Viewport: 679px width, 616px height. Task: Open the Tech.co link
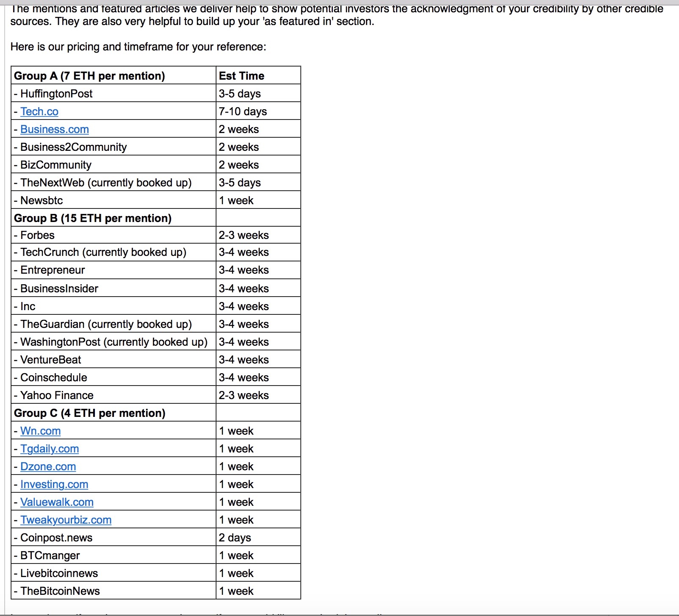coord(39,111)
